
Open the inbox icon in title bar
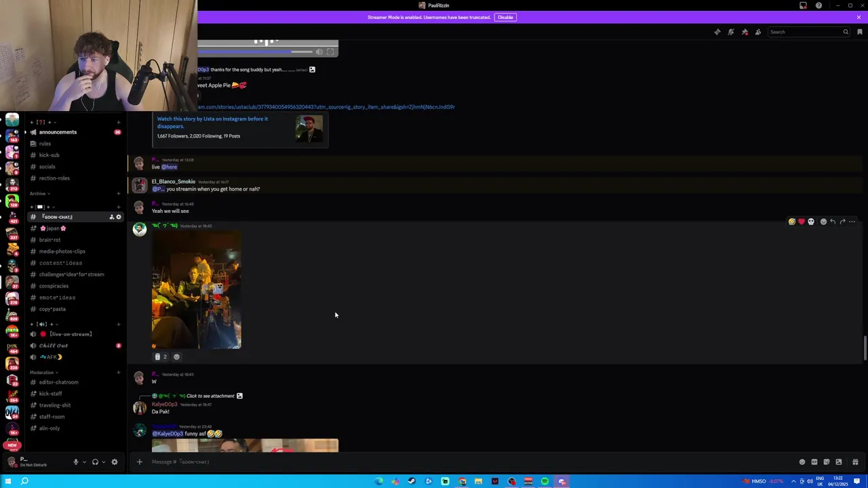[803, 5]
